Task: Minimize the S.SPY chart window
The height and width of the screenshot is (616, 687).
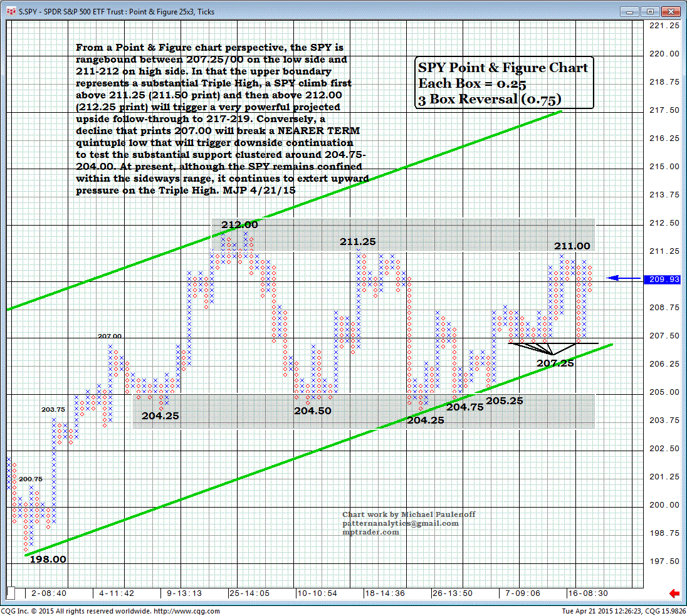Action: (629, 12)
